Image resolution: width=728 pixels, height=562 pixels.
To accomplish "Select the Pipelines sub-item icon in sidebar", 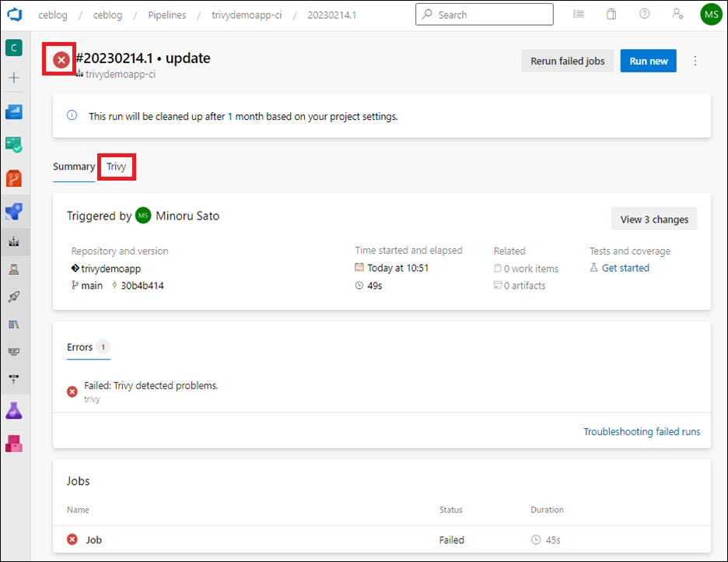I will (14, 241).
